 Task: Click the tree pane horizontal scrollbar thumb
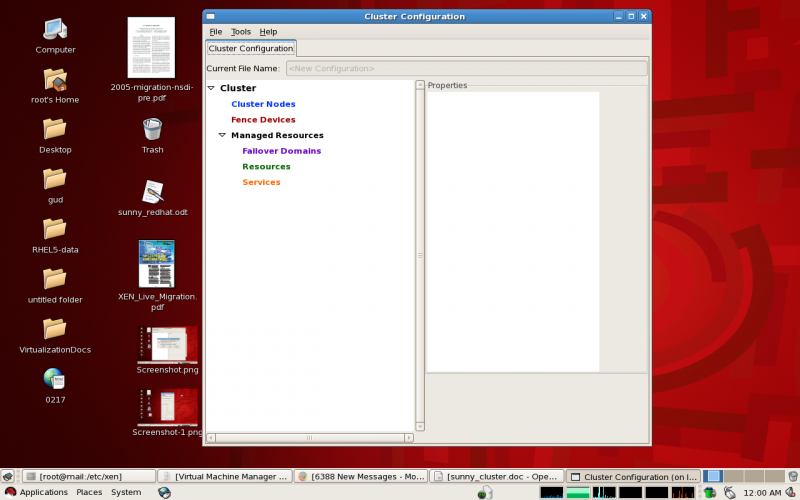point(310,438)
